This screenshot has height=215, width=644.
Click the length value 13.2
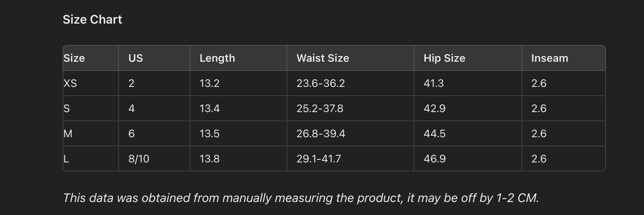click(209, 83)
